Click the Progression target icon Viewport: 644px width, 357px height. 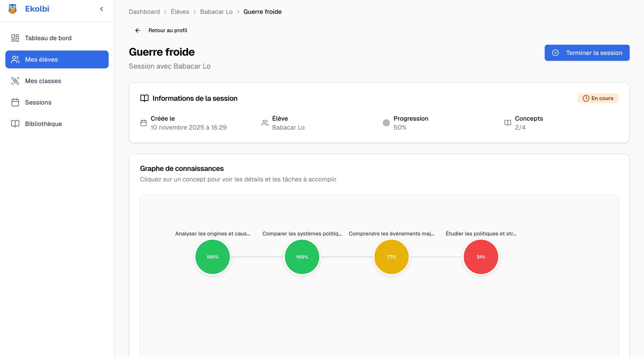click(x=386, y=123)
